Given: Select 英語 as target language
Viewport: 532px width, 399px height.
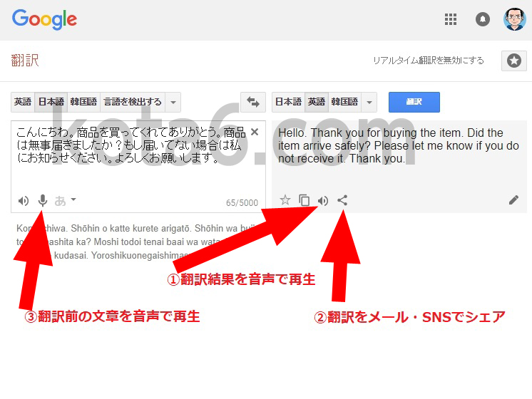Looking at the screenshot, I should [316, 102].
